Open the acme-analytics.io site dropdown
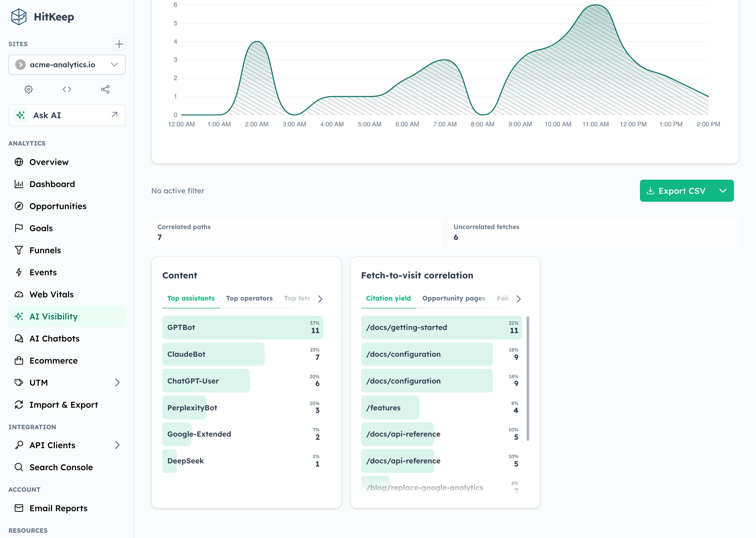The image size is (756, 538). [67, 65]
